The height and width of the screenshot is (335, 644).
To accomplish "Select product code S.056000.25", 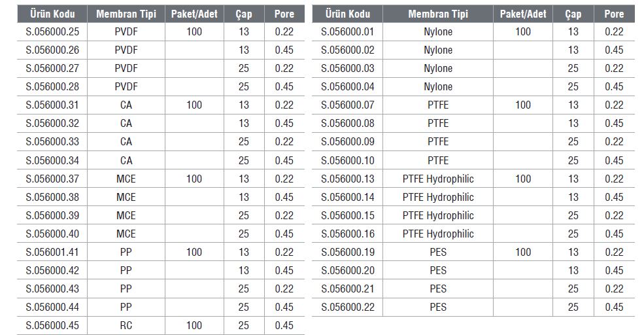I will (52, 31).
